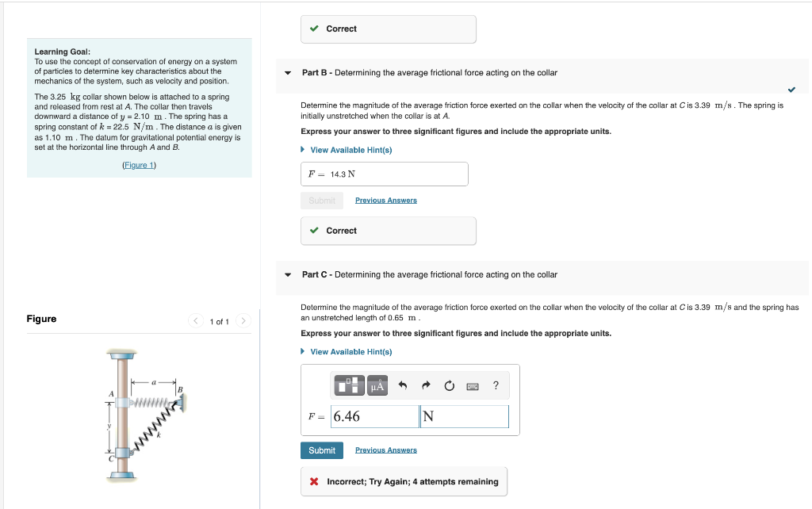This screenshot has height=509, width=812.
Task: Click the next figure arrow
Action: [x=243, y=321]
